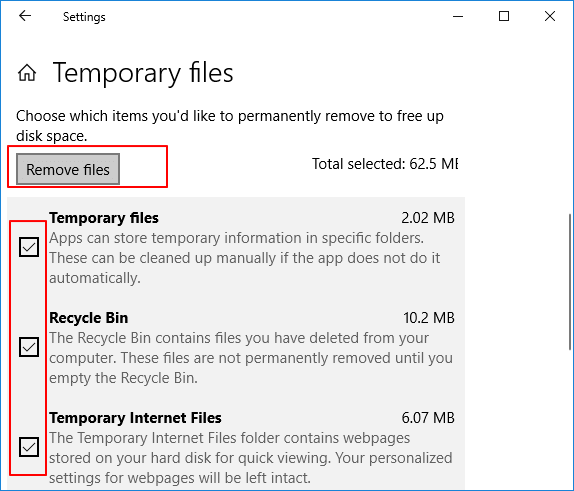Click the 'Temporary files' page heading
Viewport: 574px width, 491px height.
pyautogui.click(x=143, y=73)
